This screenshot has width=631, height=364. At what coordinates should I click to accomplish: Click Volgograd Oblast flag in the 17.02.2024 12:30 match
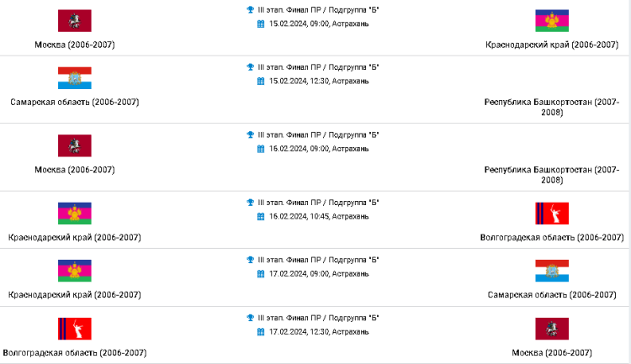click(x=74, y=328)
